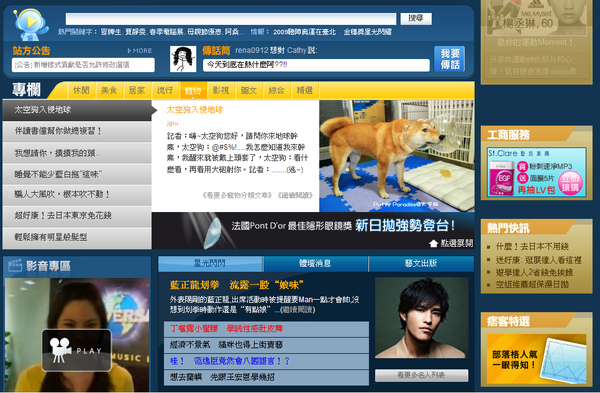
Task: Select the 影視 column tab
Action: click(221, 90)
